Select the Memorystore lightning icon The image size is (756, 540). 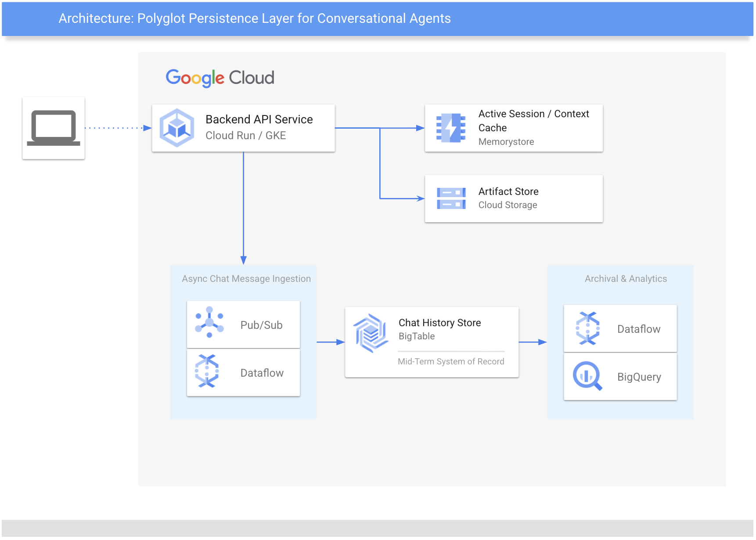(x=450, y=128)
